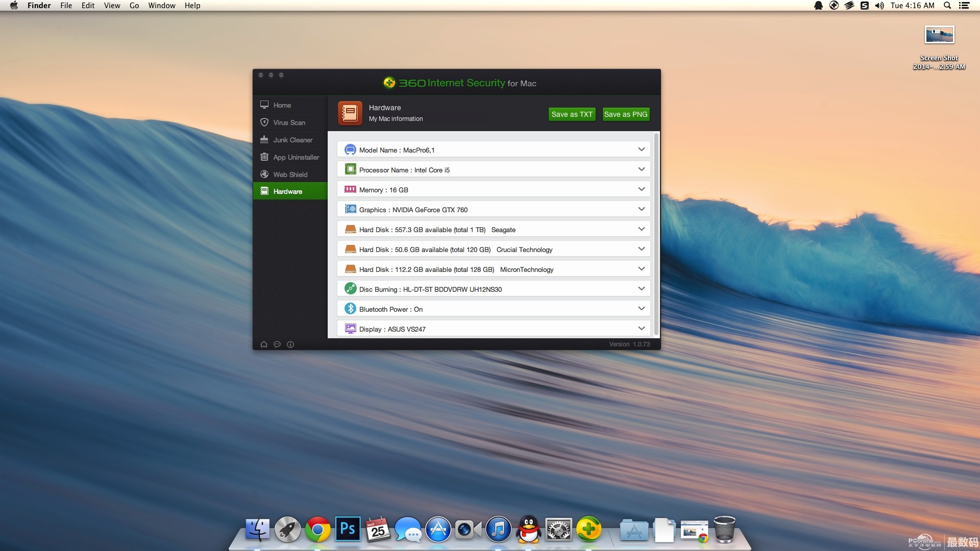The height and width of the screenshot is (551, 980).
Task: Click the Graphics card icon
Action: pos(350,209)
